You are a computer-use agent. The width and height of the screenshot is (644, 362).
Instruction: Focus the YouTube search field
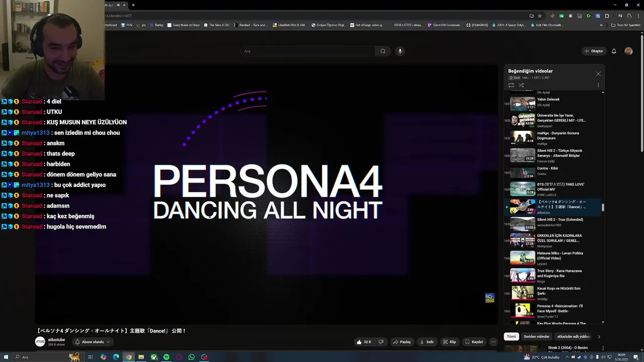point(307,51)
